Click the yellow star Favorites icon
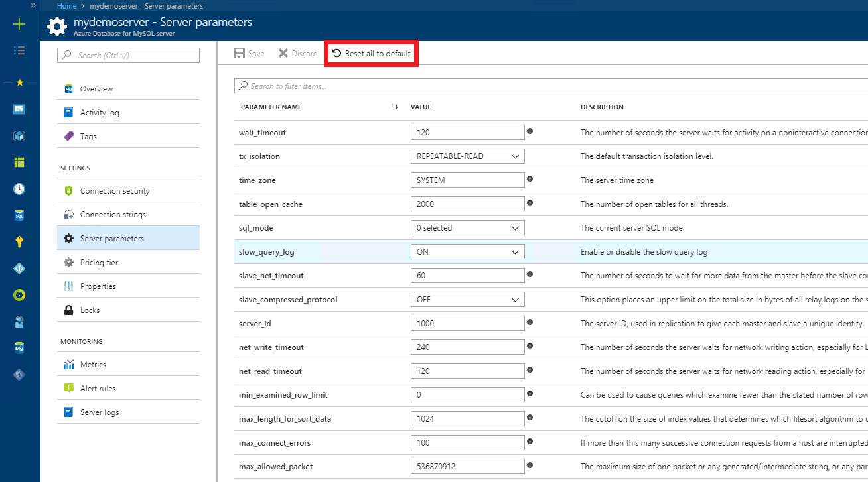This screenshot has width=868, height=482. [19, 82]
